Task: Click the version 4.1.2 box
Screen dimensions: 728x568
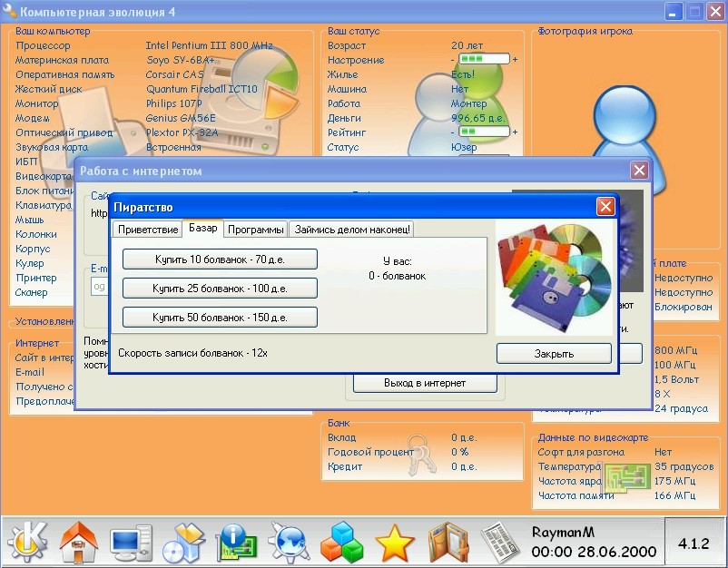Action: tap(694, 543)
